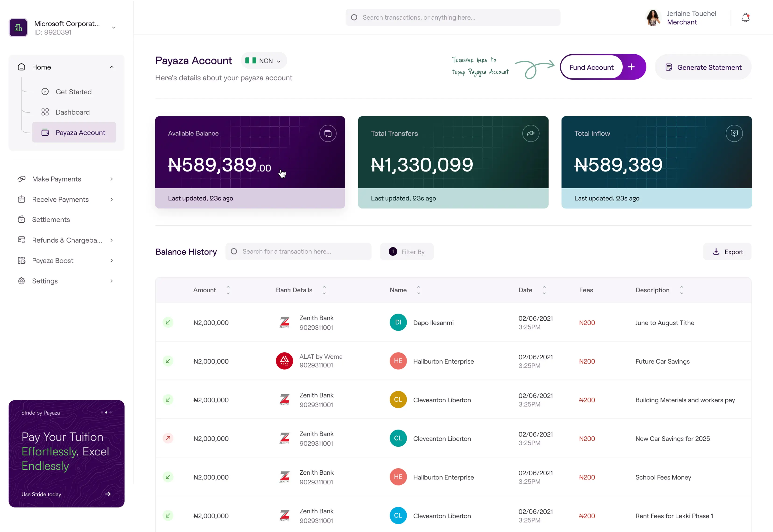Click the Fund Account button
Image resolution: width=773 pixels, height=532 pixels.
(591, 67)
